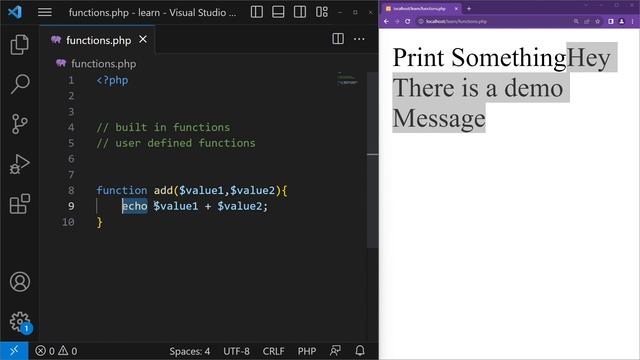
Task: Click the 'add' function name
Action: (x=163, y=190)
